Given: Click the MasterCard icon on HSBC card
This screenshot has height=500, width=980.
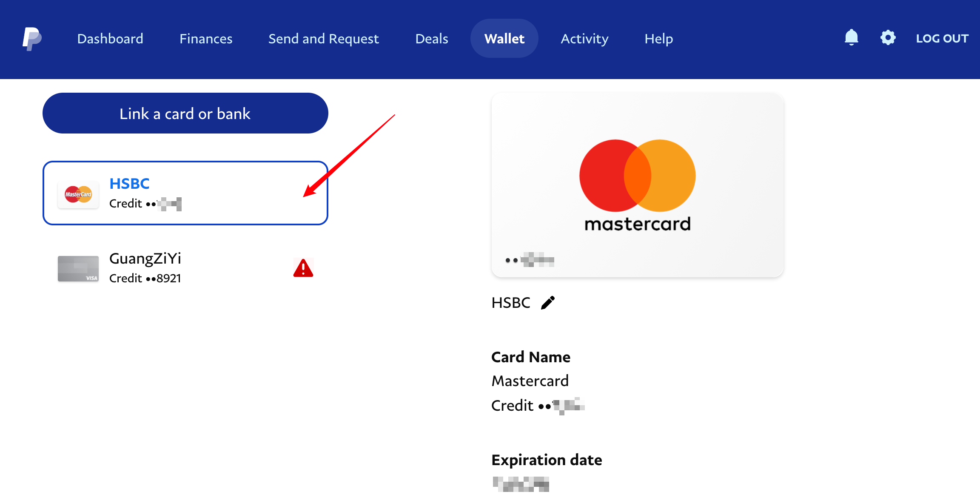Looking at the screenshot, I should (78, 194).
